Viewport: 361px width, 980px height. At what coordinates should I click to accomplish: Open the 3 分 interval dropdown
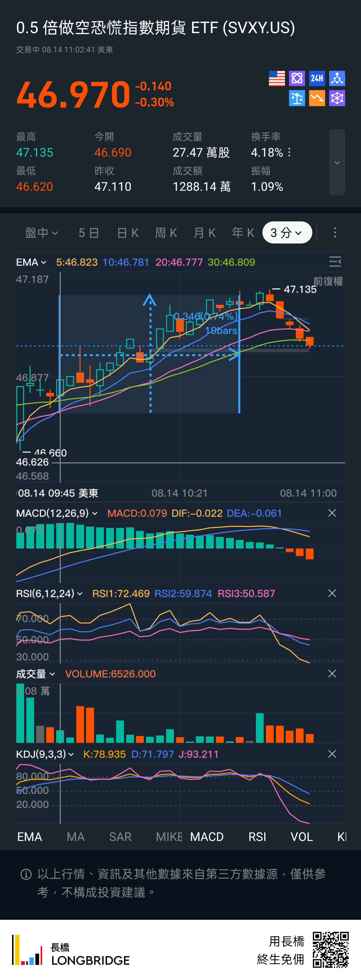(x=287, y=232)
